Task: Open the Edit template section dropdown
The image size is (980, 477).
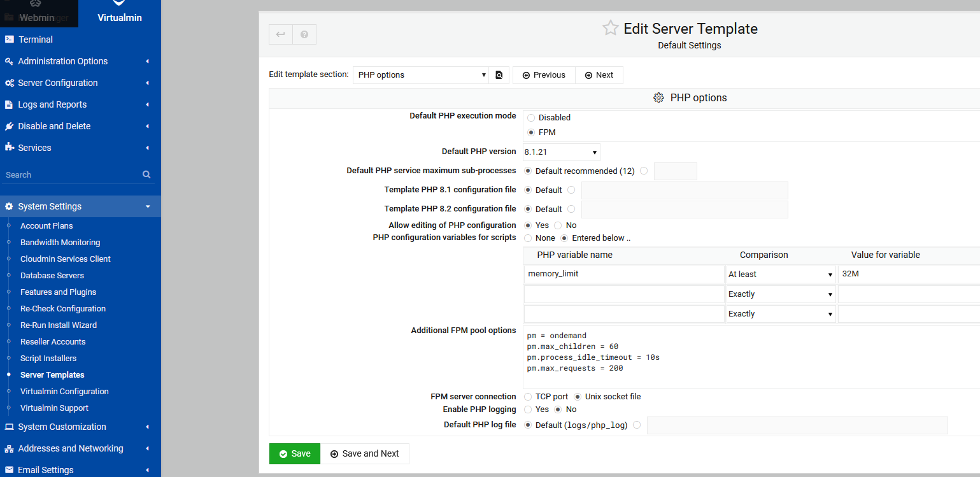Action: (420, 75)
